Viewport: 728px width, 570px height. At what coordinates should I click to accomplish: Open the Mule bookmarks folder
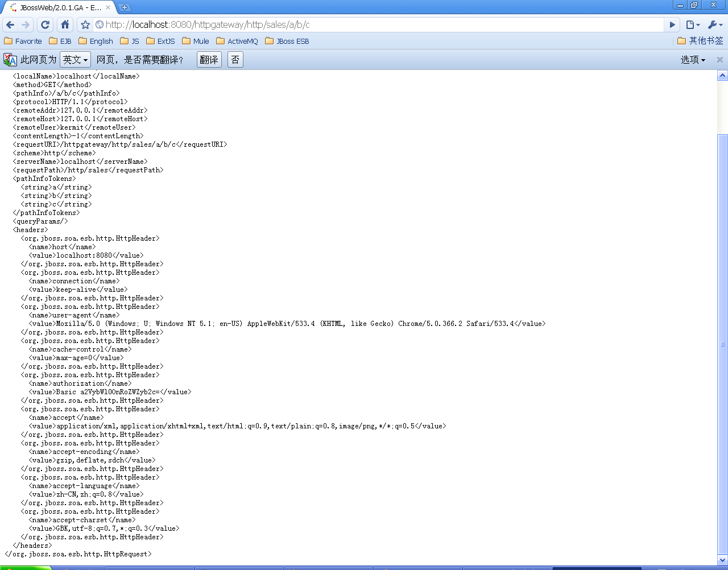(196, 41)
